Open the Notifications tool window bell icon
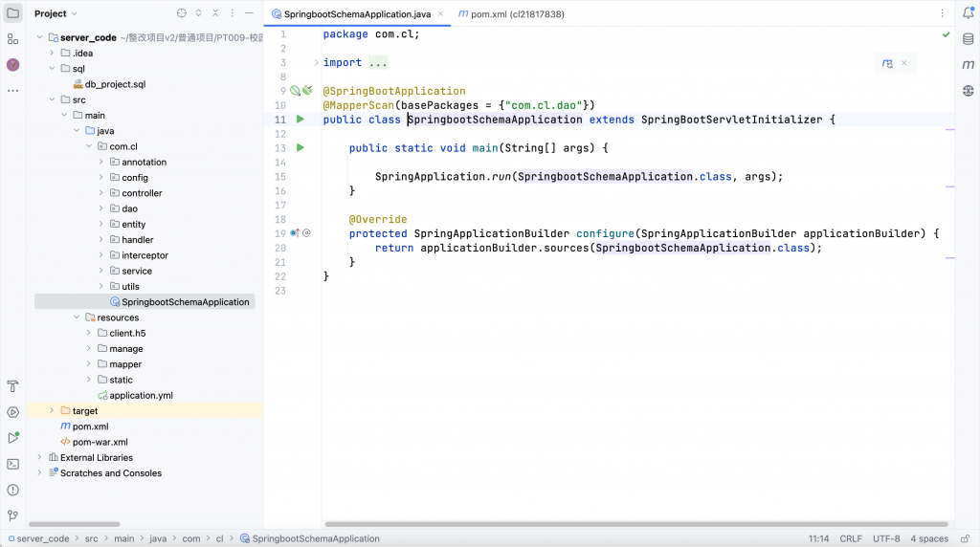The width and height of the screenshot is (980, 547). 968,13
